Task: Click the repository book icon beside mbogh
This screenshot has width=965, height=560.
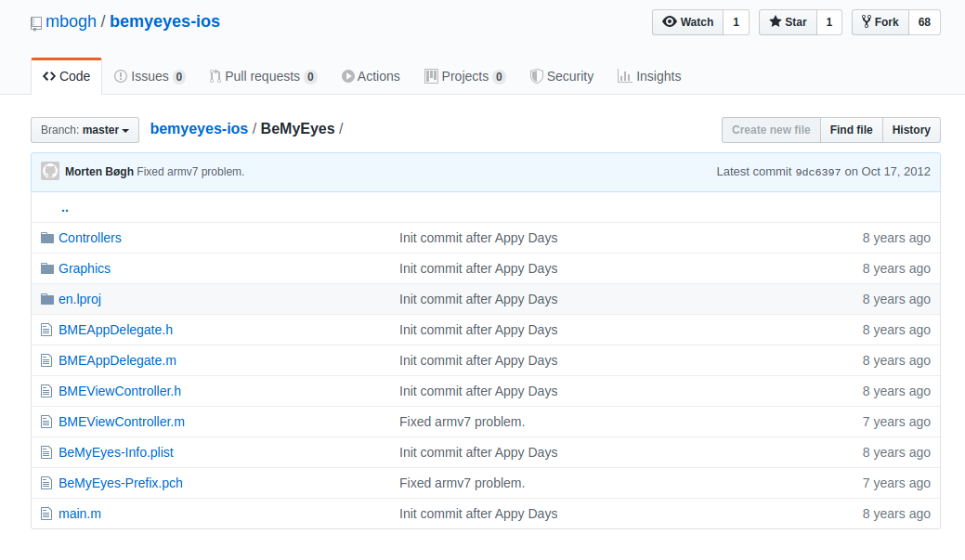Action: pyautogui.click(x=36, y=23)
